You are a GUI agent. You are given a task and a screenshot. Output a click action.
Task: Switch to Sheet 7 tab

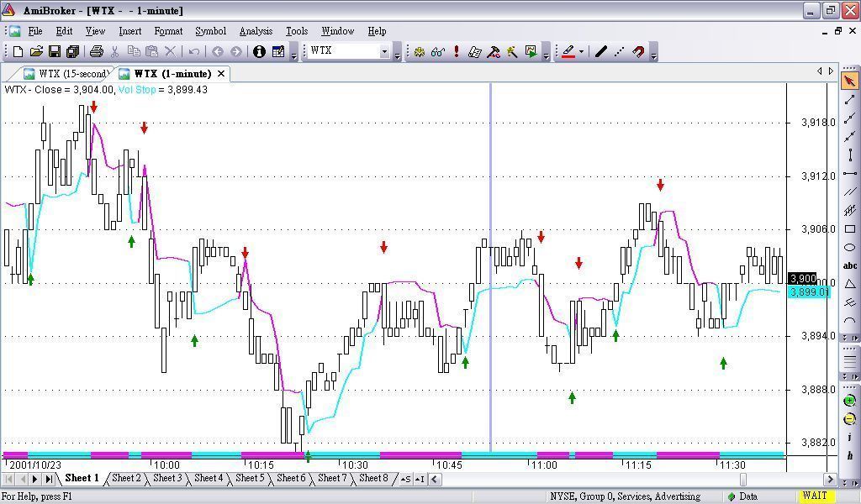(332, 478)
